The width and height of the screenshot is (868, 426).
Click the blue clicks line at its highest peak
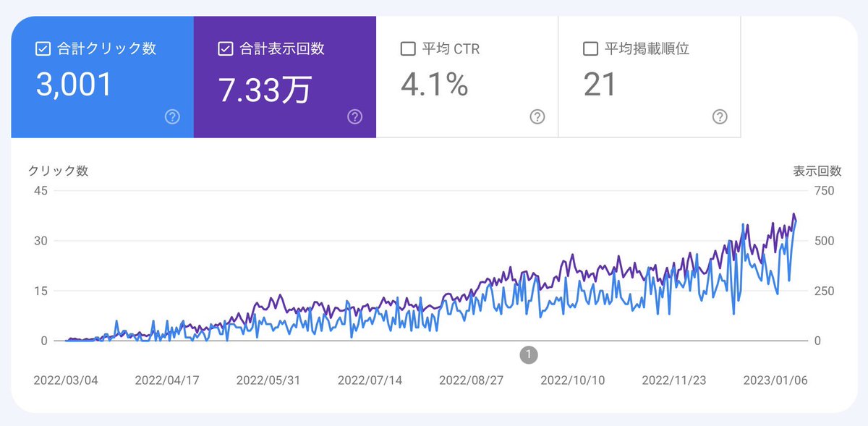pyautogui.click(x=743, y=224)
